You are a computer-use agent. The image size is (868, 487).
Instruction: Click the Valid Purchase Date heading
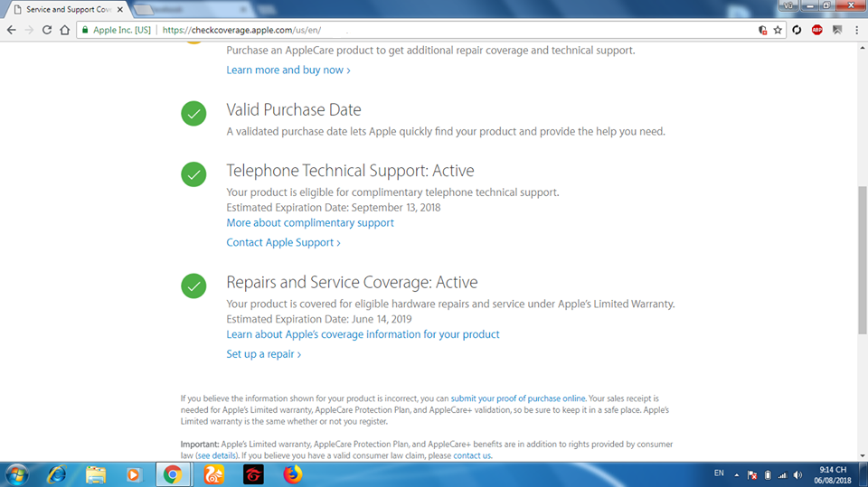point(293,109)
